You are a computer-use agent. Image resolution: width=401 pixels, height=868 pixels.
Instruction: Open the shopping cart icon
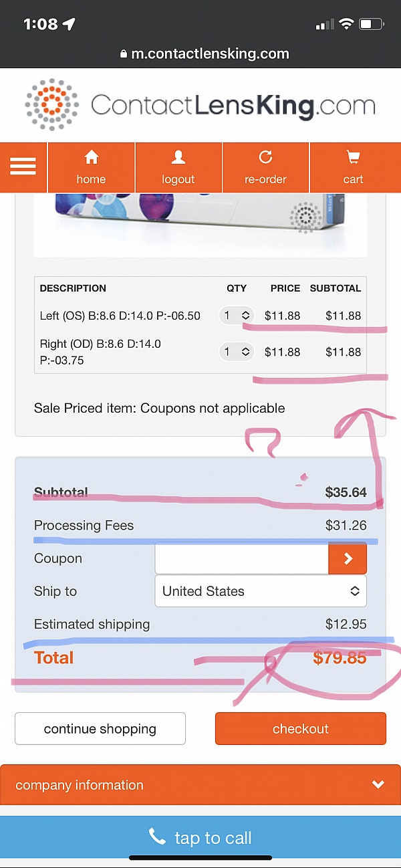pyautogui.click(x=353, y=157)
